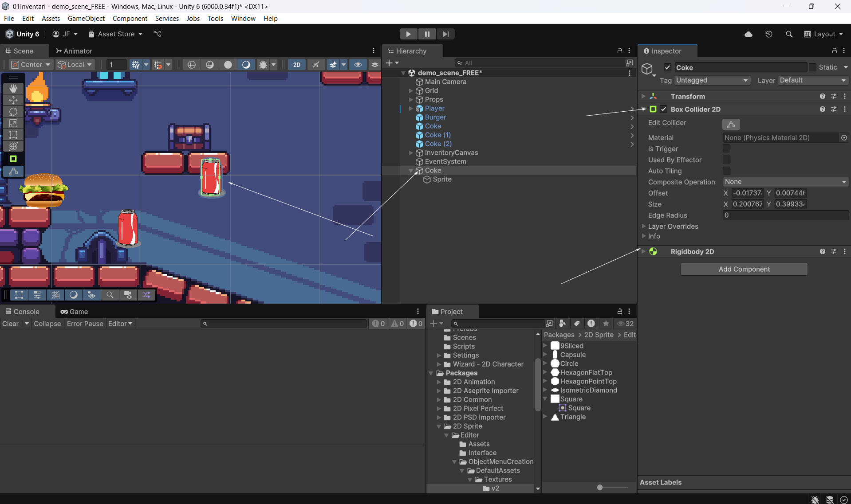Pause the game with the Pause button
The width and height of the screenshot is (851, 504).
pyautogui.click(x=427, y=34)
